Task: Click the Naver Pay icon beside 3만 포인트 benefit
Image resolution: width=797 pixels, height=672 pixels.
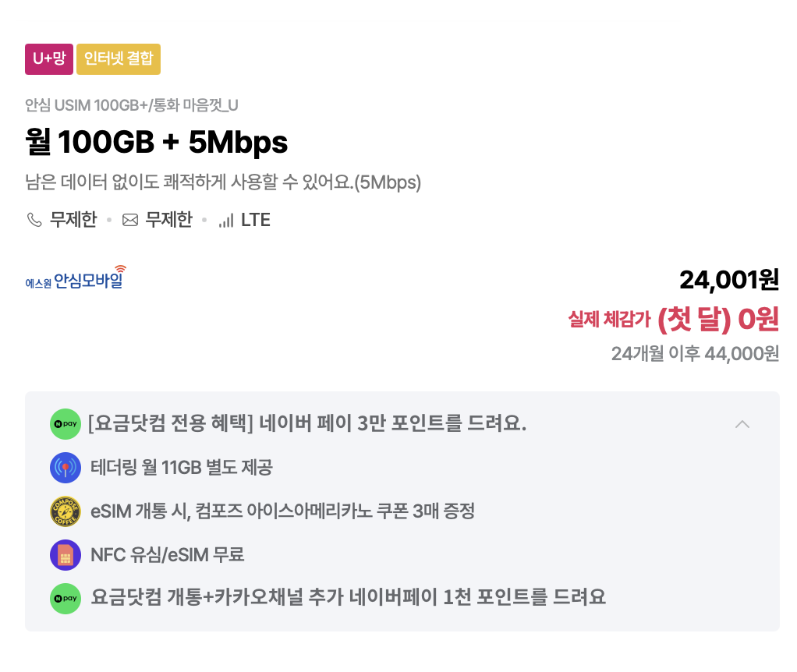Action: pos(65,425)
